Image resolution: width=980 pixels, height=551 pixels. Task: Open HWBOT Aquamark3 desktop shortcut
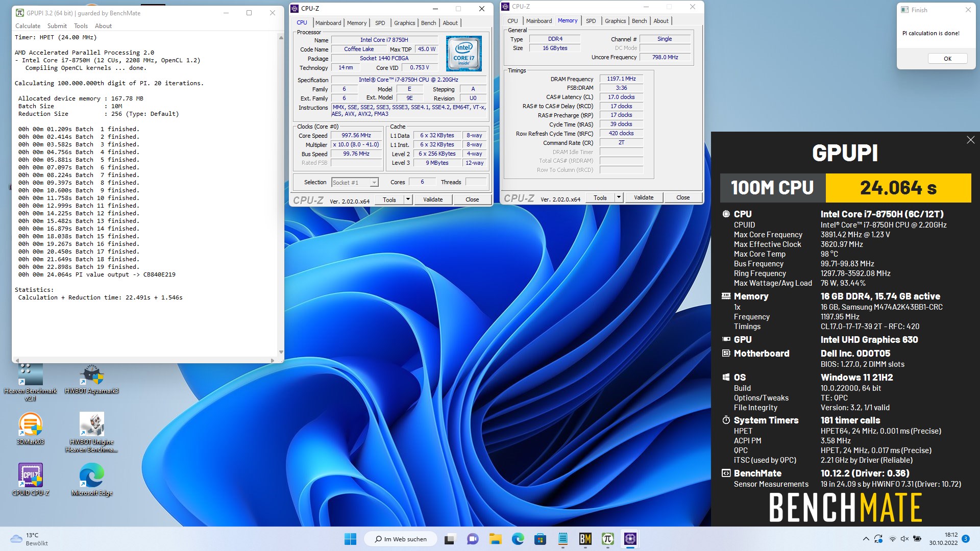92,379
